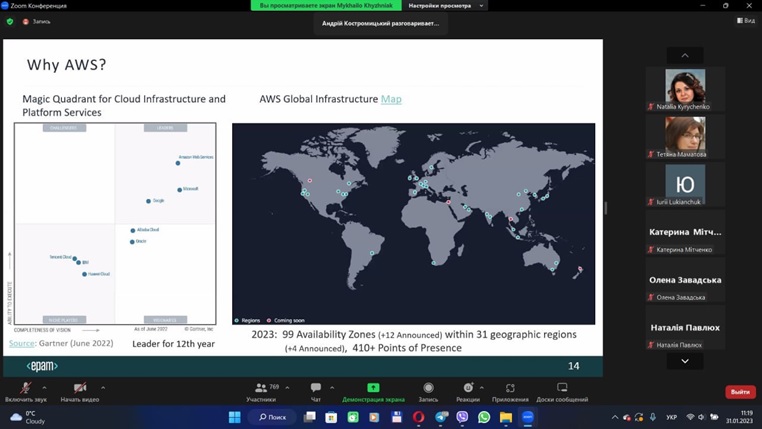Viewport: 762px width, 429px height.
Task: Open Opera browser from taskbar
Action: coord(418,417)
